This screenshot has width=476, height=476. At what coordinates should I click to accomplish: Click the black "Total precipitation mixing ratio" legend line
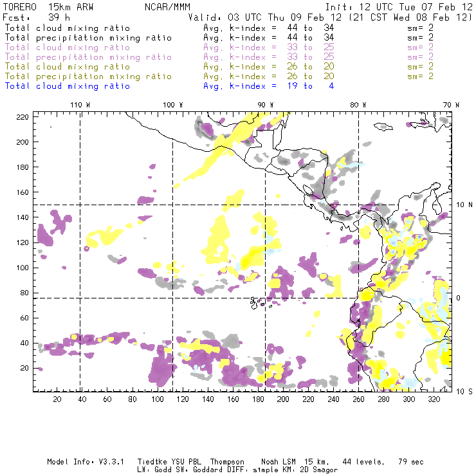pos(88,38)
